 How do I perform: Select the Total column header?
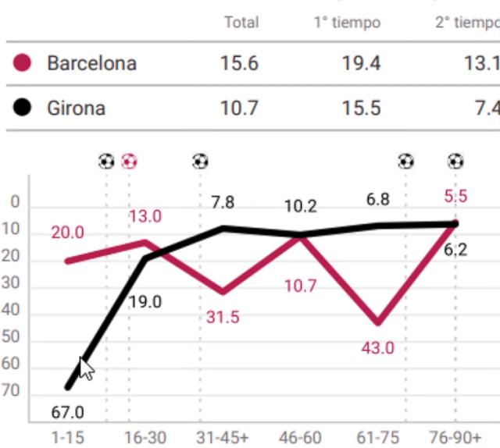pos(241,23)
